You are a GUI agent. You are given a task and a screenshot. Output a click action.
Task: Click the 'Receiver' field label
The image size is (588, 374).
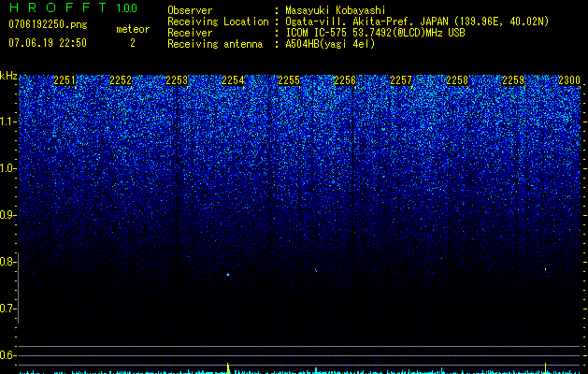tap(190, 33)
